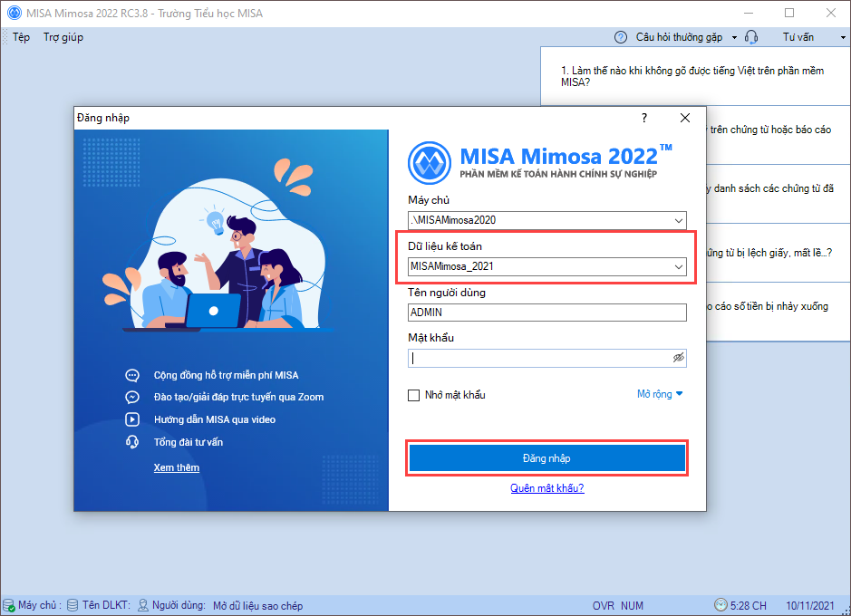
Task: Click the headset icon for Tổng đài tư vấn
Action: click(x=132, y=442)
